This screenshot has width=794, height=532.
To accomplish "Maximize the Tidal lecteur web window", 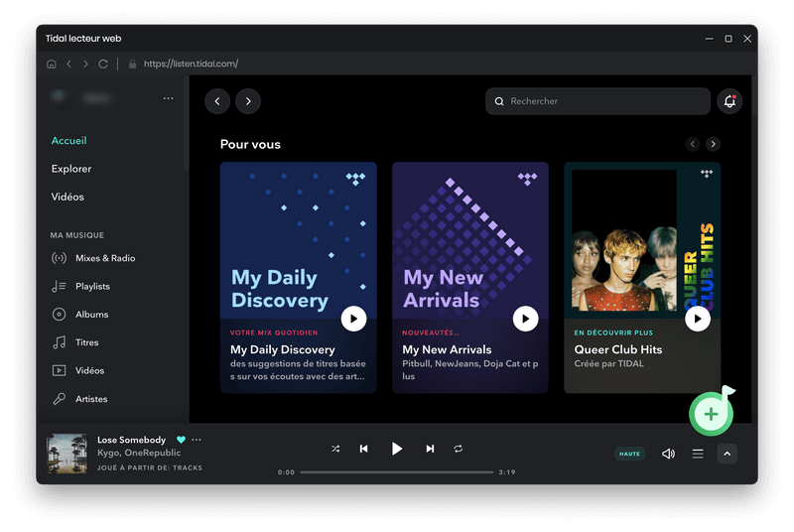I will point(728,39).
